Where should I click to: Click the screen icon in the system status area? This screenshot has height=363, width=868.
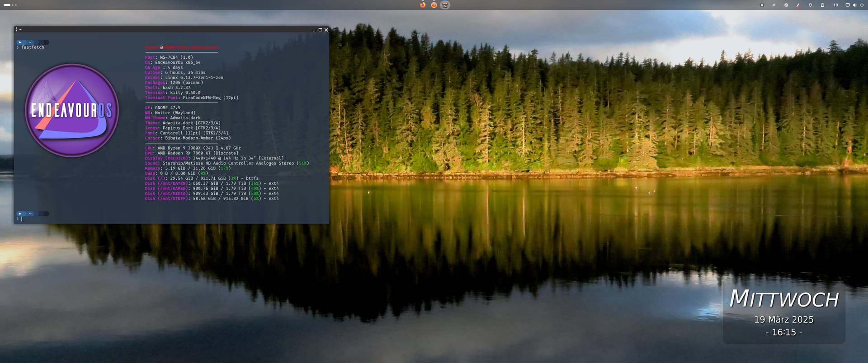[x=848, y=5]
